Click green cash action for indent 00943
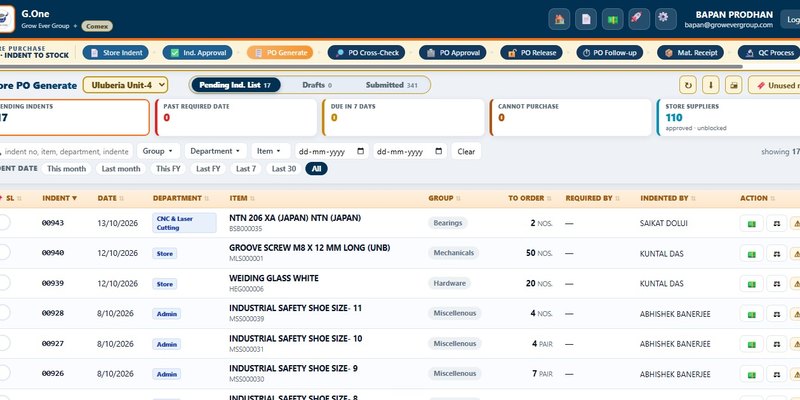This screenshot has height=400, width=800. pyautogui.click(x=752, y=223)
